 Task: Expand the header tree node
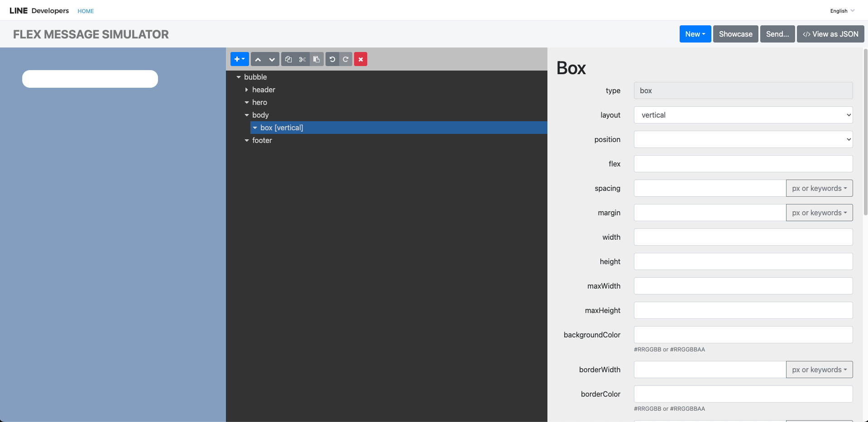247,90
